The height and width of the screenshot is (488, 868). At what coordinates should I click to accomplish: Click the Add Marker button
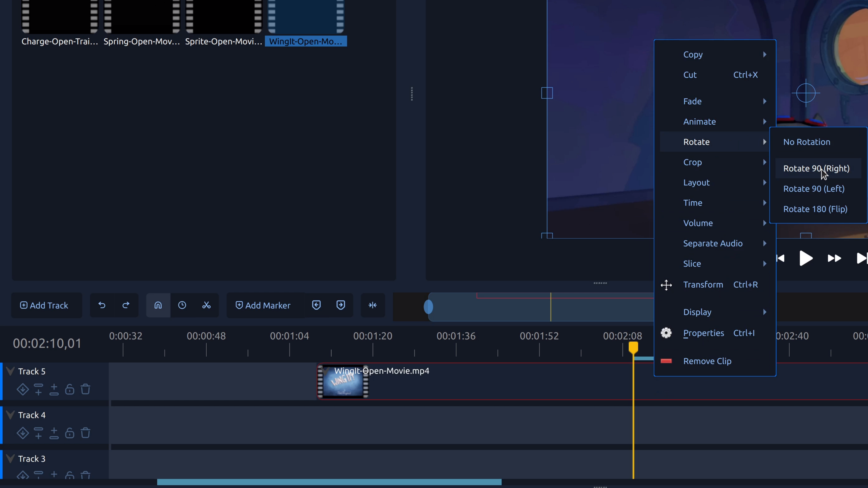263,305
